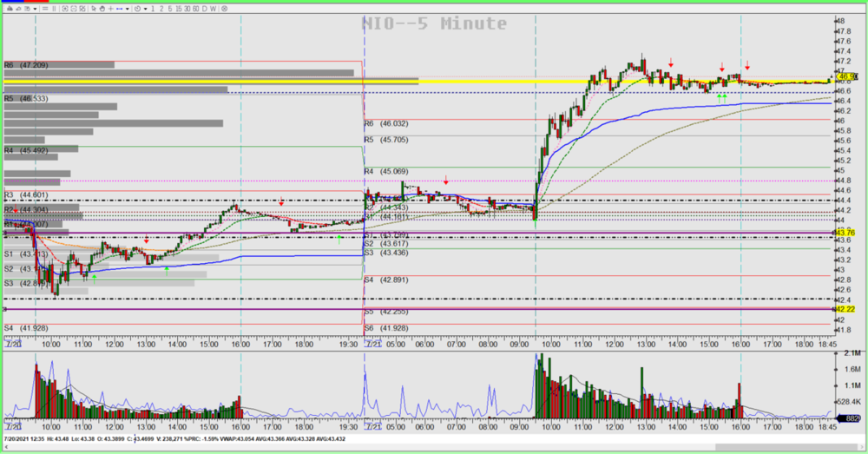The height and width of the screenshot is (454, 868).
Task: Switch to the 5 minute timeframe
Action: tap(170, 9)
